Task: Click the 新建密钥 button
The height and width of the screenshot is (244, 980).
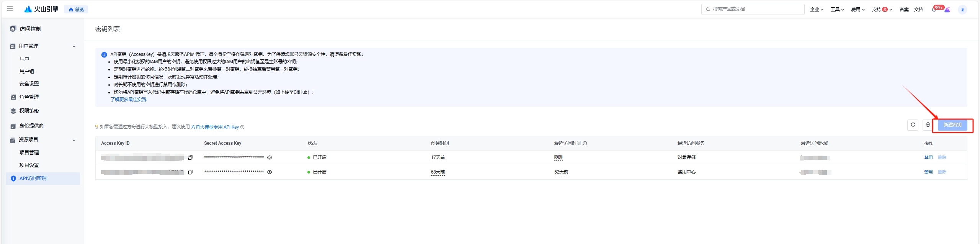Action: tap(952, 125)
